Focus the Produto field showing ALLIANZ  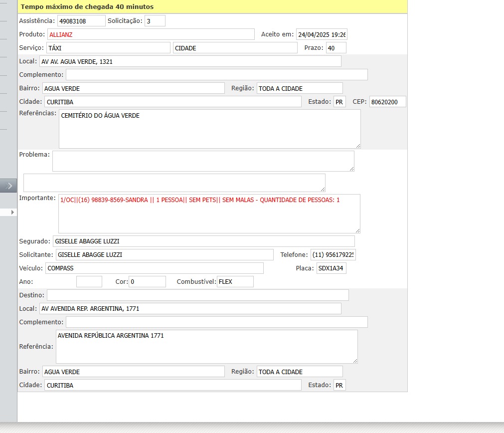[x=151, y=34]
